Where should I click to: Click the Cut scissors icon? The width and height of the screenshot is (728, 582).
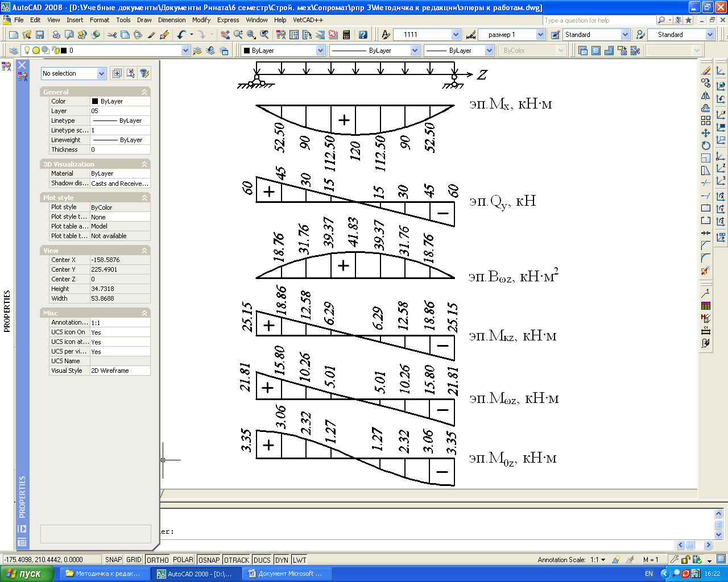[112, 35]
